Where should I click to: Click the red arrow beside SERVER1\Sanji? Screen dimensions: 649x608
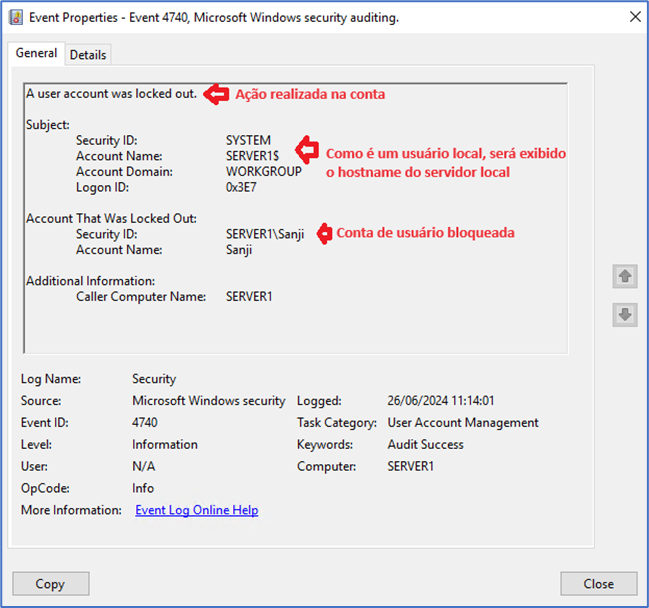(x=323, y=234)
